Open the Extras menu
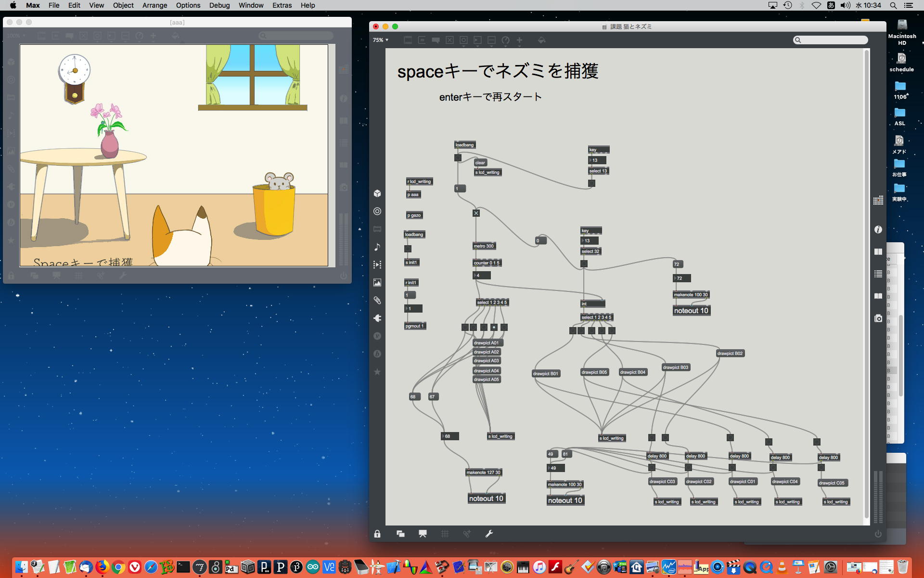The height and width of the screenshot is (578, 924). 282,5
